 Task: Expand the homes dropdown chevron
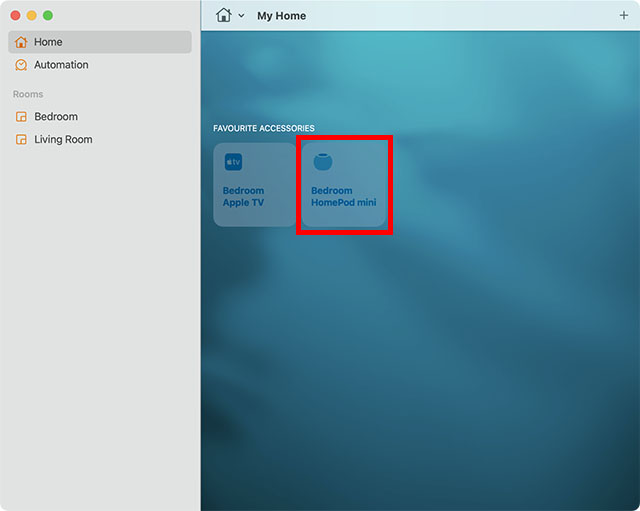pyautogui.click(x=242, y=16)
